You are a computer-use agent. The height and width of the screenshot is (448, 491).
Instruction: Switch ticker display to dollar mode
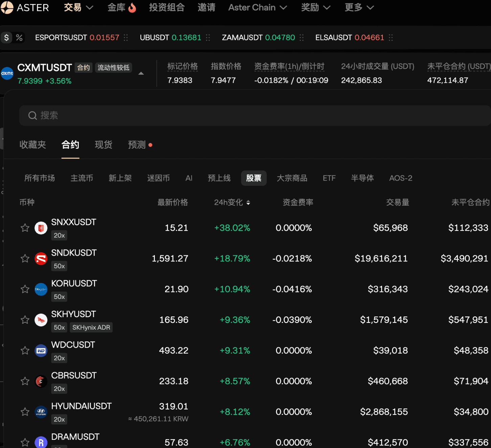click(x=6, y=38)
